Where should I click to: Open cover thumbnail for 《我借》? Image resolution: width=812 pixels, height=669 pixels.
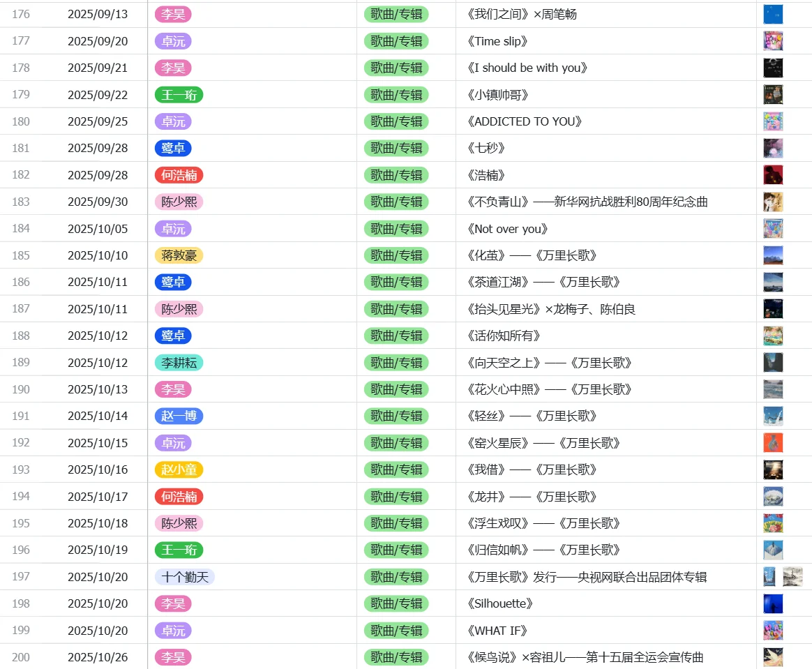click(x=773, y=469)
